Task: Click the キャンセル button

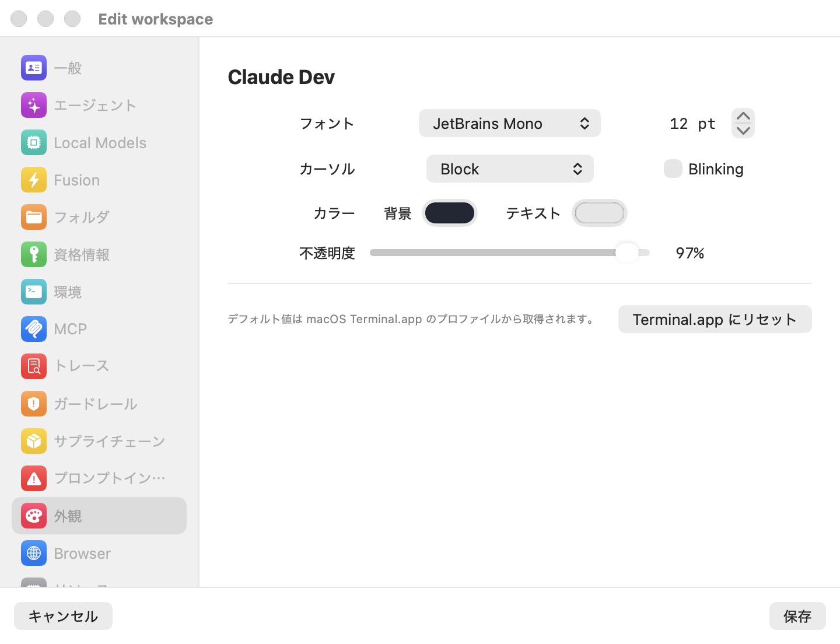Action: (x=63, y=616)
